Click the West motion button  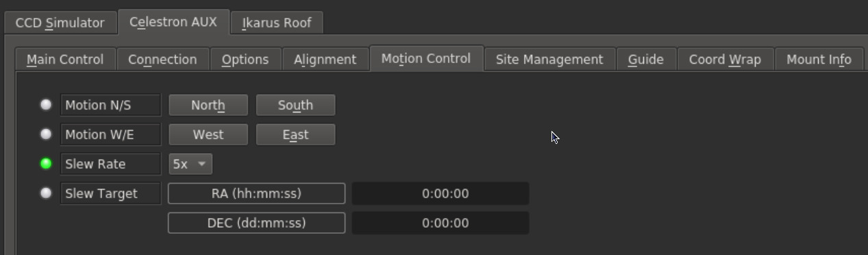click(208, 134)
